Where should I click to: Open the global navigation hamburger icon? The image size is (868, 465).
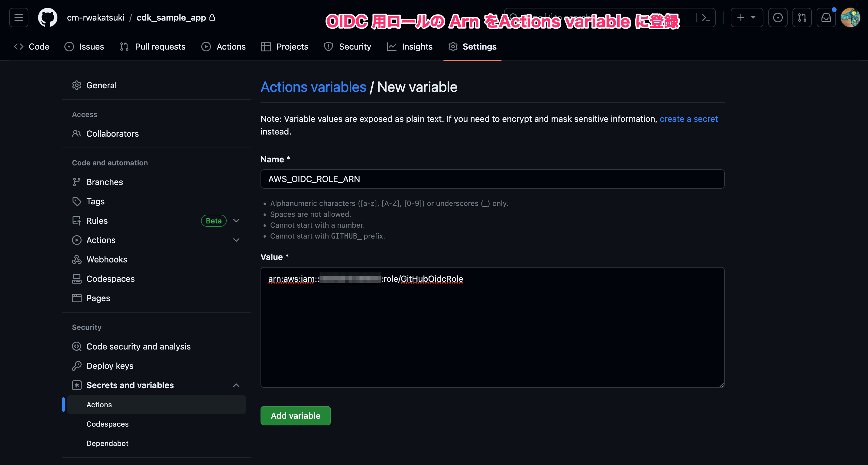pos(18,17)
